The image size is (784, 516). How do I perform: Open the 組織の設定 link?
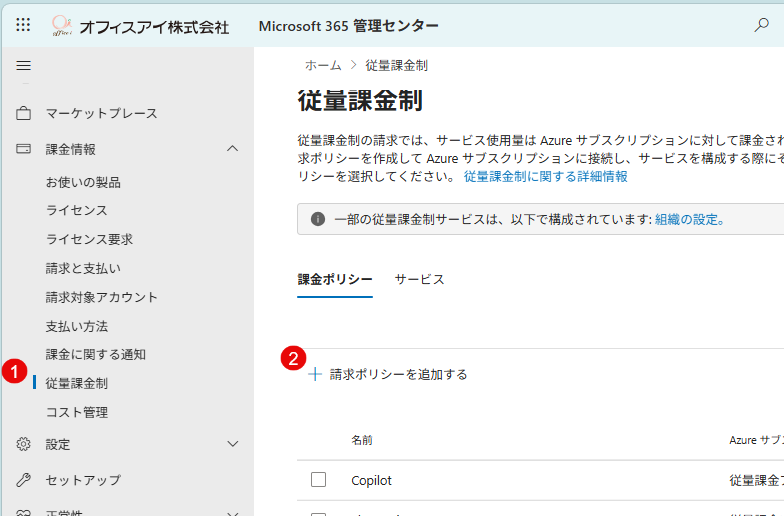pos(690,220)
